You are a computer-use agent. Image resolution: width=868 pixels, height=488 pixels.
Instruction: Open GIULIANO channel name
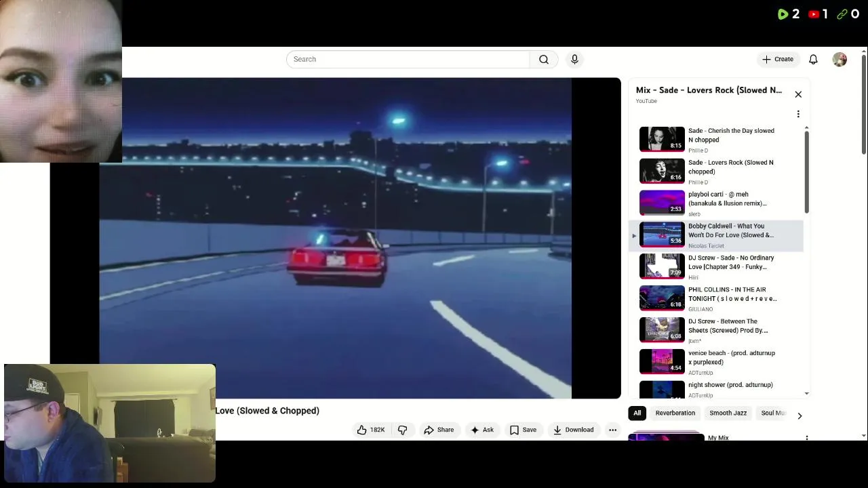(701, 309)
